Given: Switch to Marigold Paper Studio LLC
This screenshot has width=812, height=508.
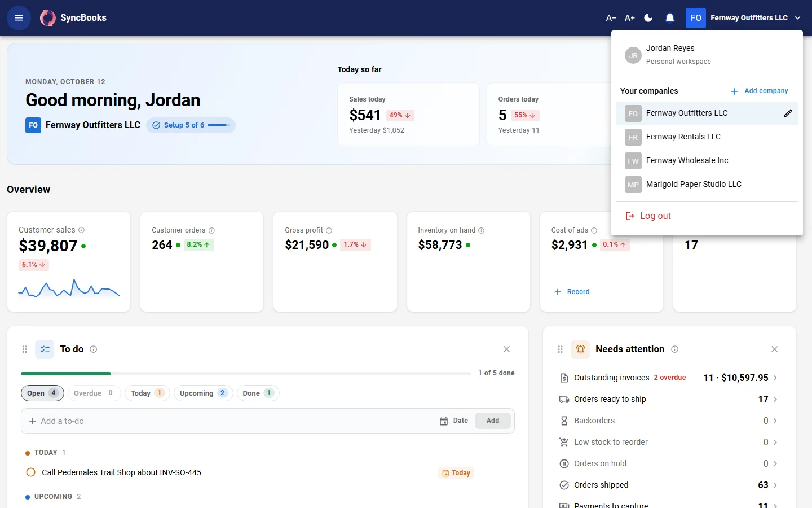Looking at the screenshot, I should (707, 185).
